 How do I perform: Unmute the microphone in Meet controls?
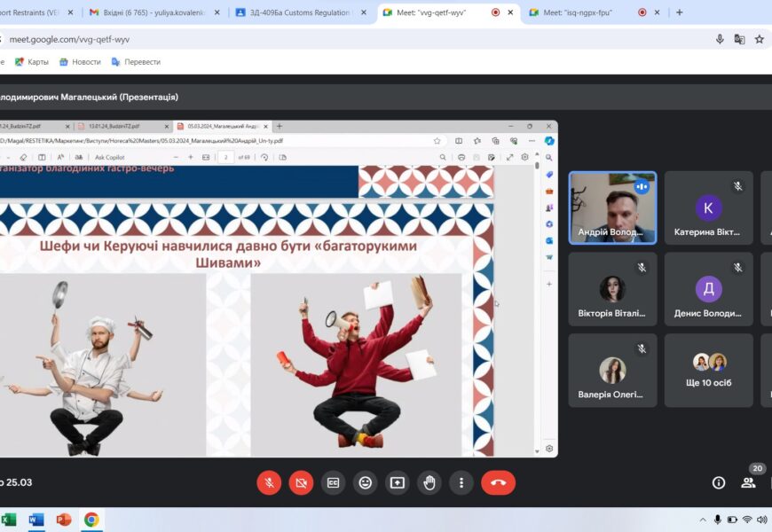click(269, 482)
